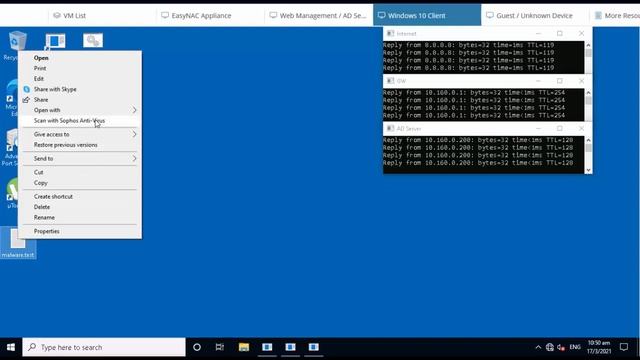Screen dimensions: 640x360
Task: Close the AD Server ping window
Action: (x=582, y=129)
